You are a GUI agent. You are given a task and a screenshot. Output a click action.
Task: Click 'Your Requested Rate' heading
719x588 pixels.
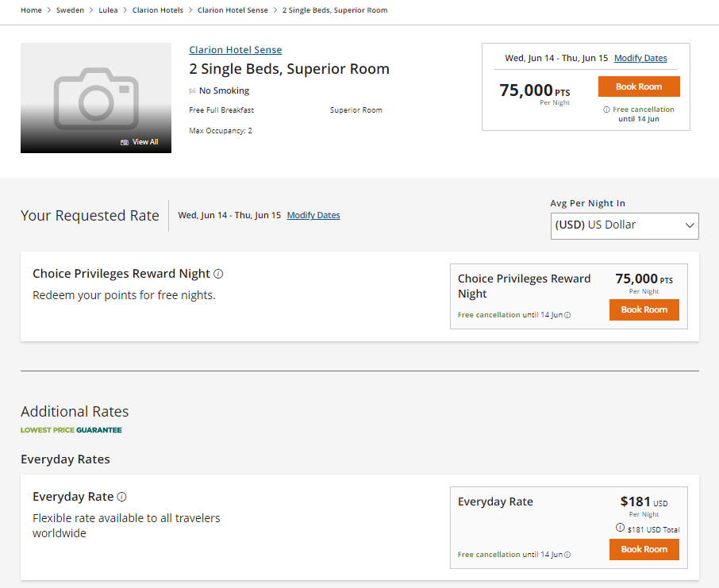[x=90, y=216]
